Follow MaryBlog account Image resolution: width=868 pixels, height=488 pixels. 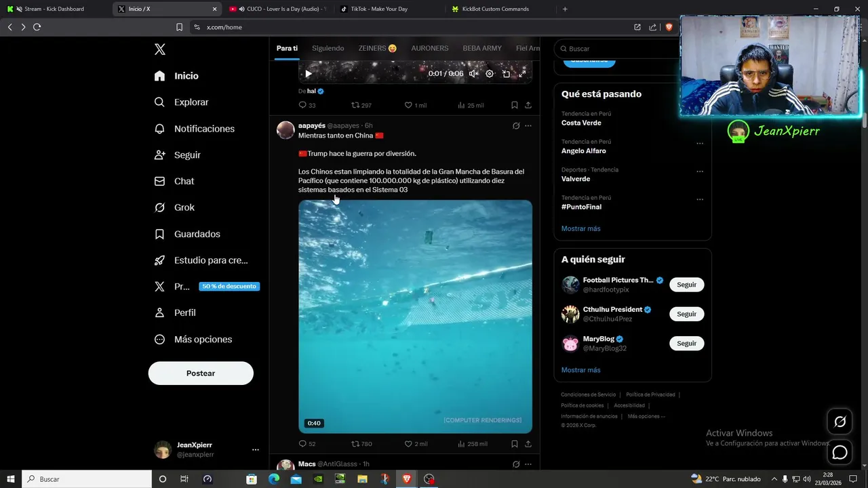(686, 344)
